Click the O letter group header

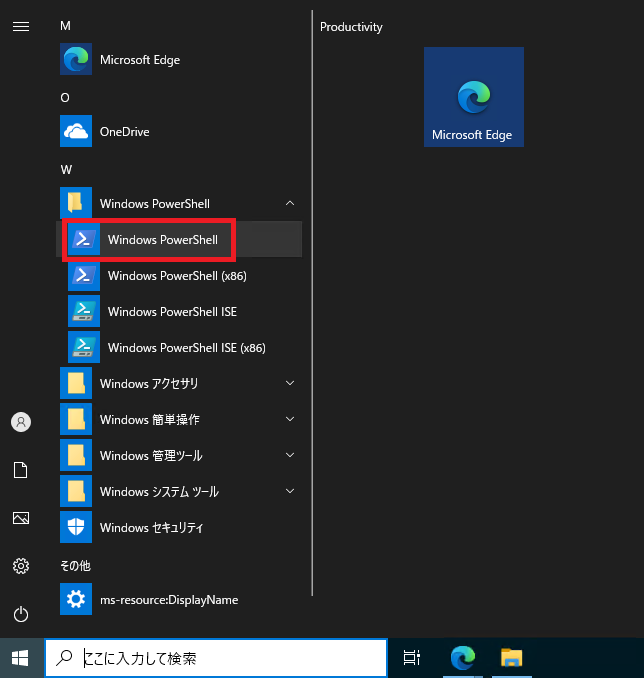point(65,98)
